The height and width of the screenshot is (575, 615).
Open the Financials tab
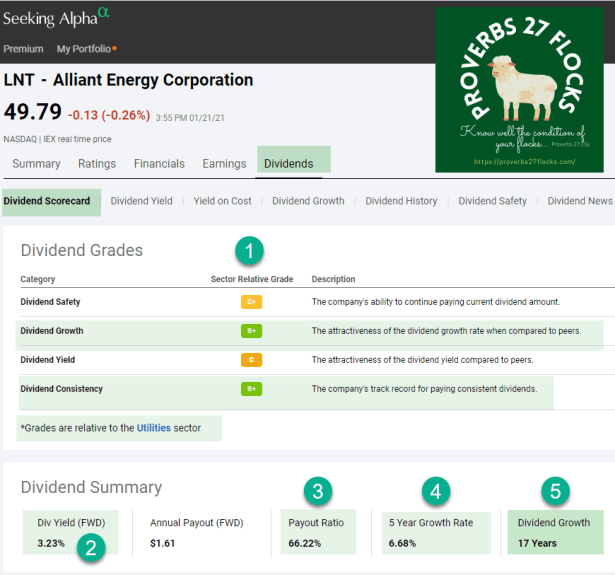pos(159,164)
